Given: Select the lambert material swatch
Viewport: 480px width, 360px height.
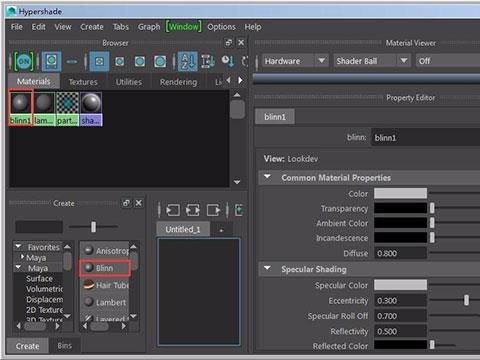Looking at the screenshot, I should tap(44, 108).
